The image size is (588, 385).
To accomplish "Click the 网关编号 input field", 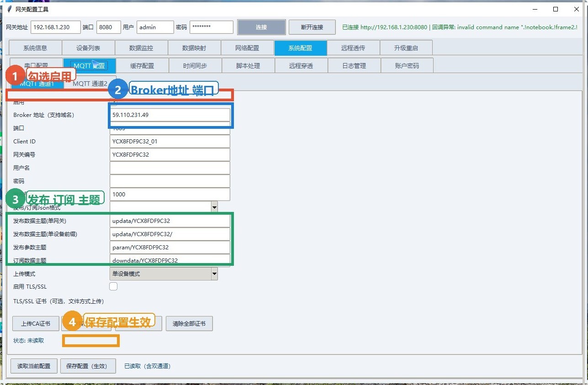I will pos(170,155).
